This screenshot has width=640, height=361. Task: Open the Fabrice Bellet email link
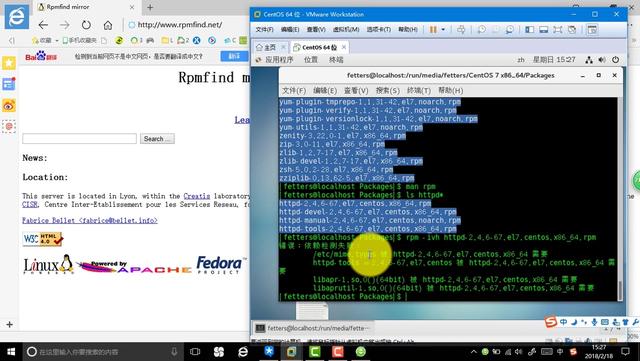(x=90, y=221)
